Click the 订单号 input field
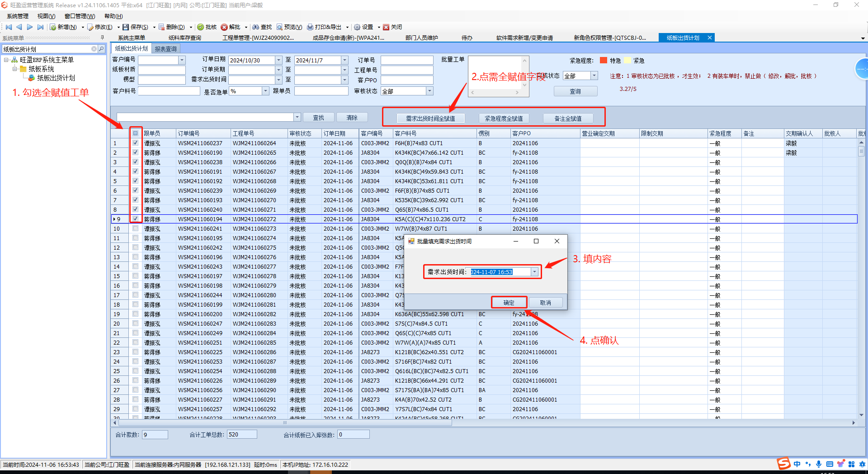This screenshot has width=868, height=474. tap(407, 60)
